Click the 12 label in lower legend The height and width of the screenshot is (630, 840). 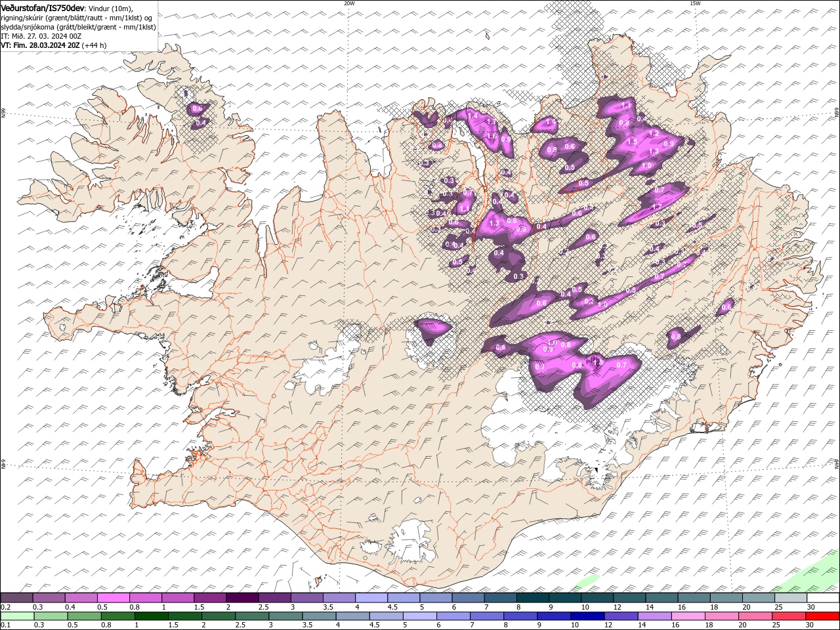coord(607,625)
